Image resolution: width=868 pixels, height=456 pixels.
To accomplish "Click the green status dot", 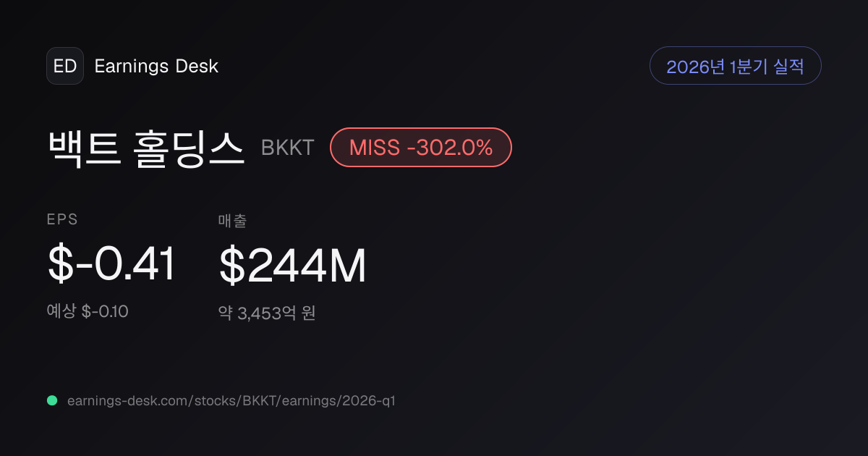I will point(52,400).
